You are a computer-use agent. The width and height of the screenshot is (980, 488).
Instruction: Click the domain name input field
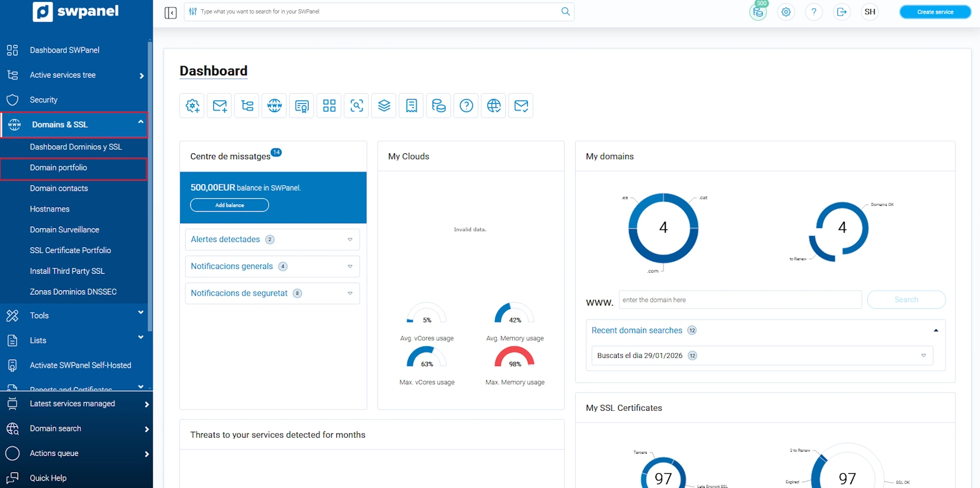pyautogui.click(x=740, y=300)
